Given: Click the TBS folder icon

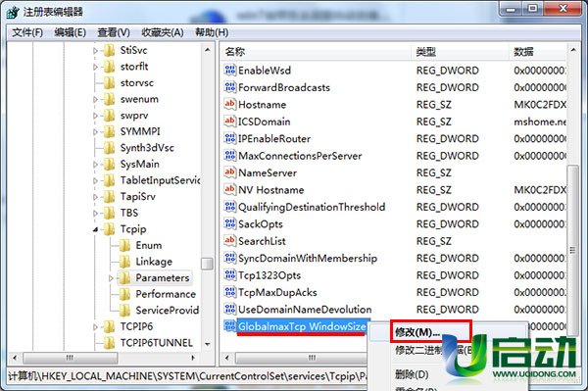Looking at the screenshot, I should 109,213.
